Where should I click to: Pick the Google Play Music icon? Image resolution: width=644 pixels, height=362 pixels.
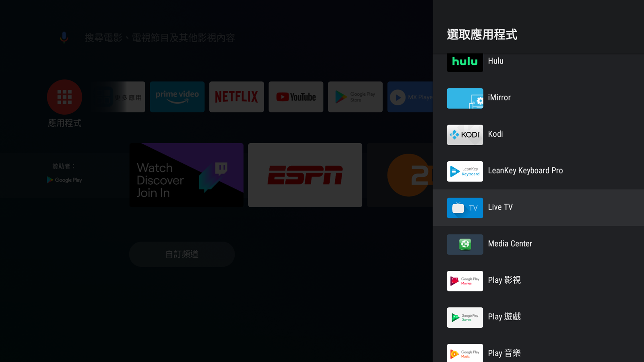[464, 353]
